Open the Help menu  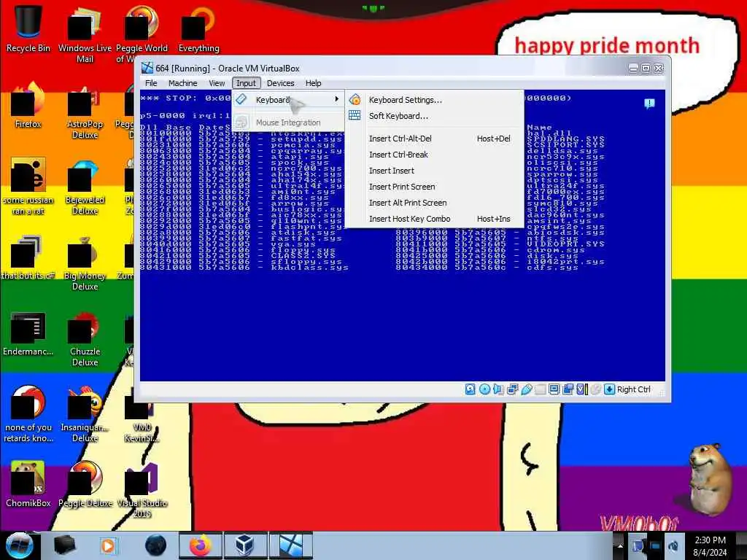tap(314, 83)
